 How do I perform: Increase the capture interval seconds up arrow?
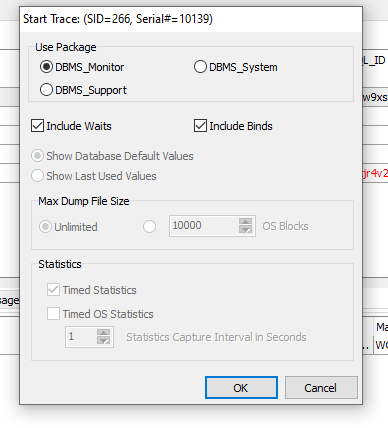pyautogui.click(x=104, y=333)
